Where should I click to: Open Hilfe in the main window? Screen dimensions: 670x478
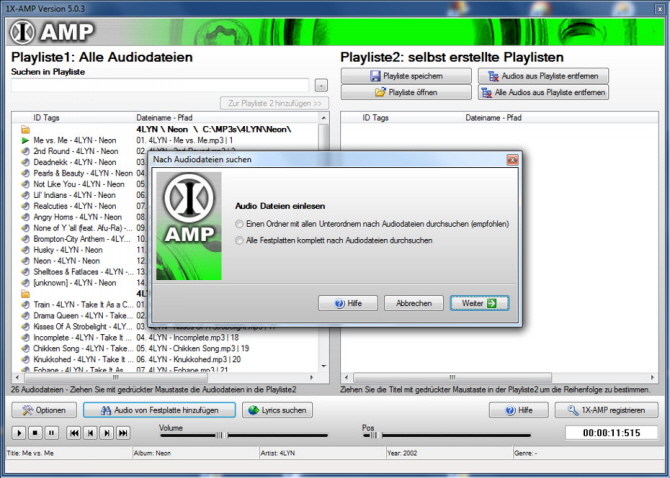tap(519, 410)
